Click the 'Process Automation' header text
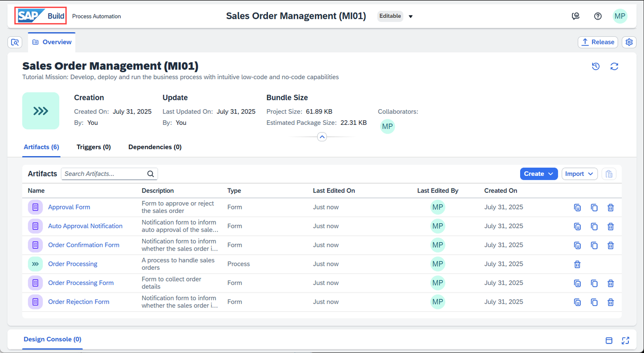 click(97, 17)
